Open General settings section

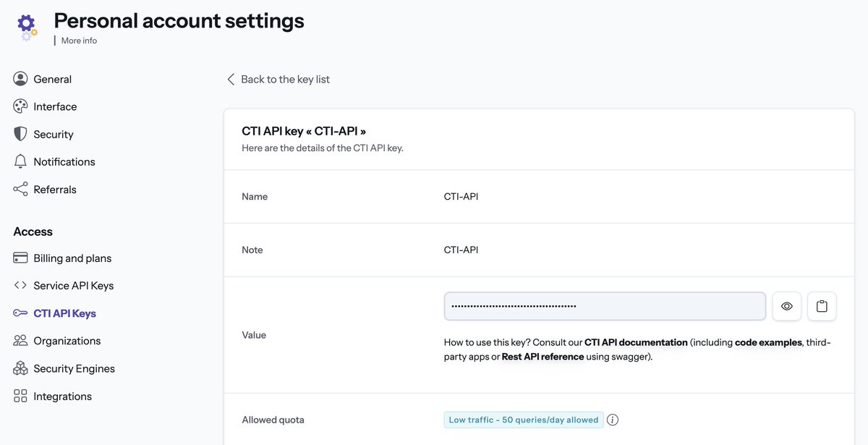(x=52, y=79)
